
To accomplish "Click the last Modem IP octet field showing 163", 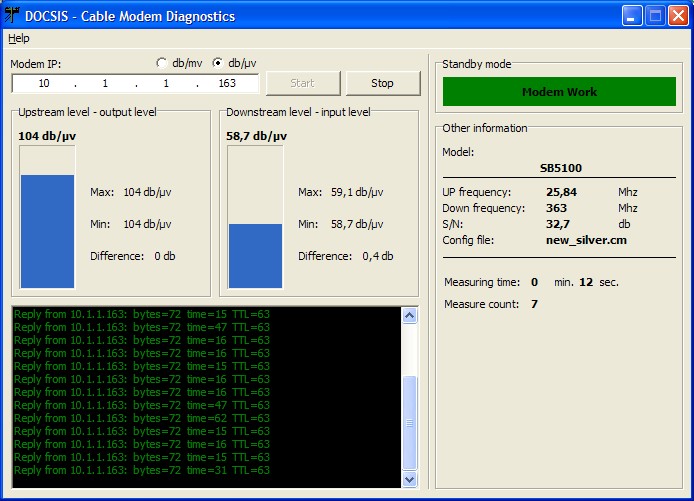I will coord(227,83).
